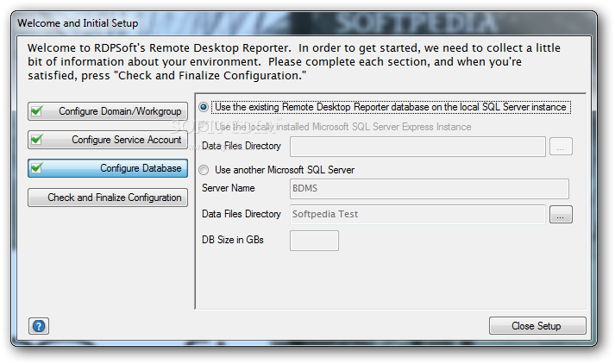The height and width of the screenshot is (364, 615).
Task: Click the Server Name field containing BDMS
Action: tap(429, 189)
